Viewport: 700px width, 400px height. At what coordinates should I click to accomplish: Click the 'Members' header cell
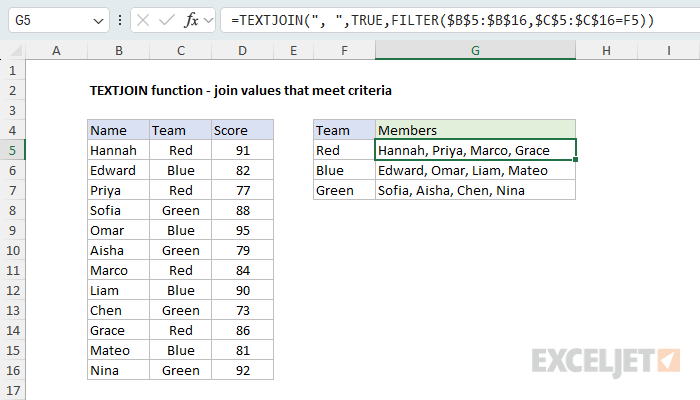coord(475,130)
